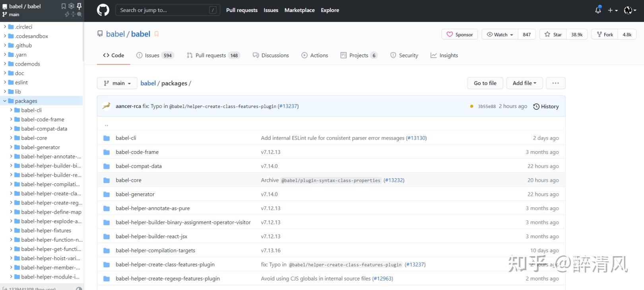Switch to the Discussions tab
The width and height of the screenshot is (644, 290).
(271, 55)
